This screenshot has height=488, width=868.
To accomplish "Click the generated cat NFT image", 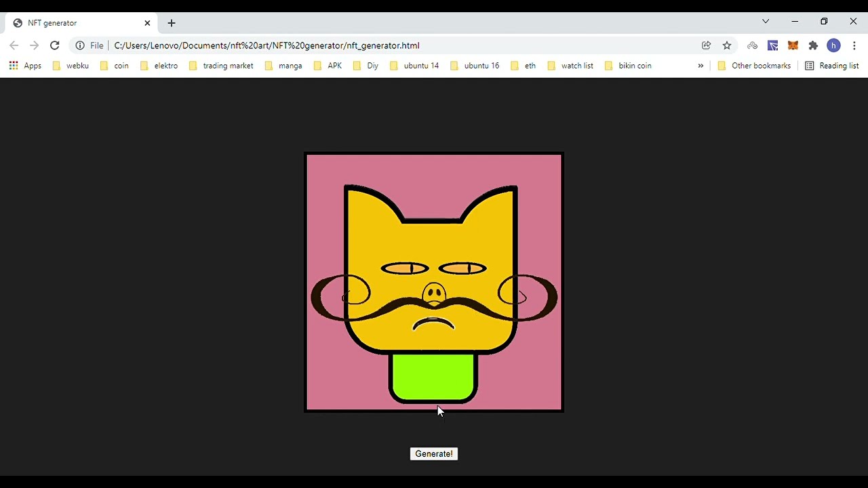I will (434, 282).
